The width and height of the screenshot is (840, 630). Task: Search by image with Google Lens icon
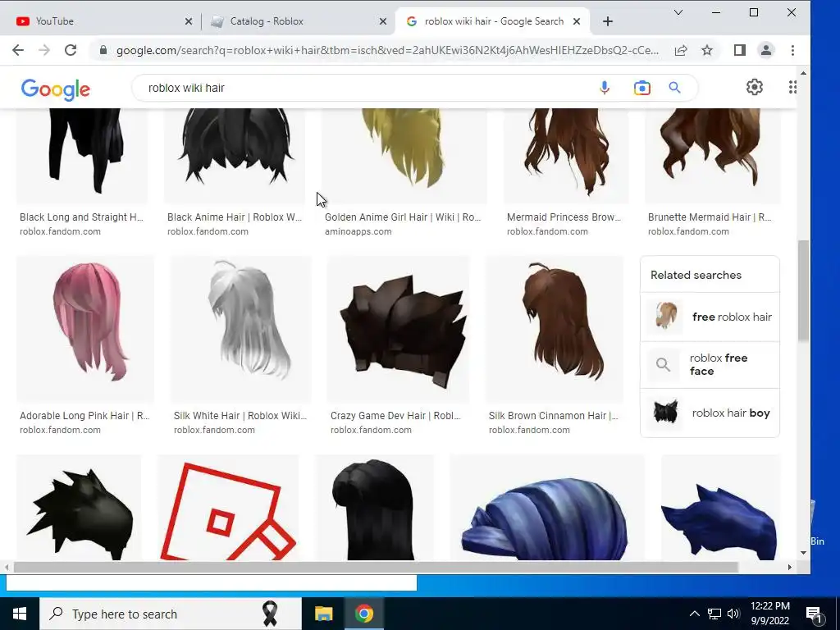641,88
